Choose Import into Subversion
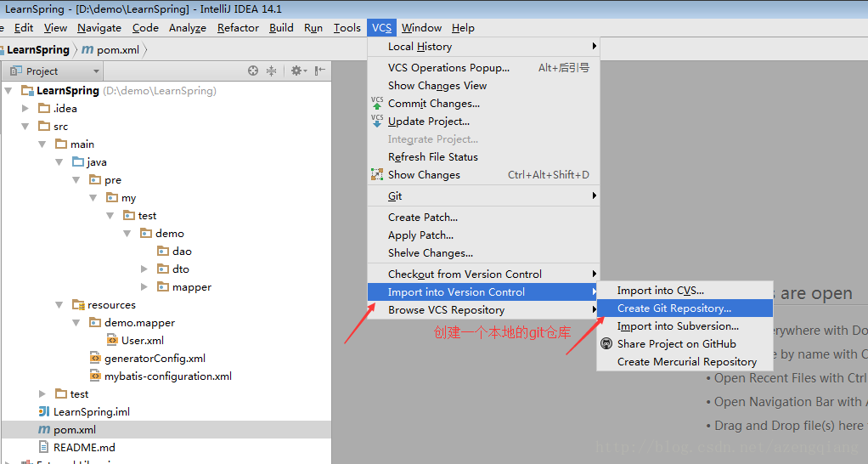This screenshot has height=464, width=868. click(685, 326)
